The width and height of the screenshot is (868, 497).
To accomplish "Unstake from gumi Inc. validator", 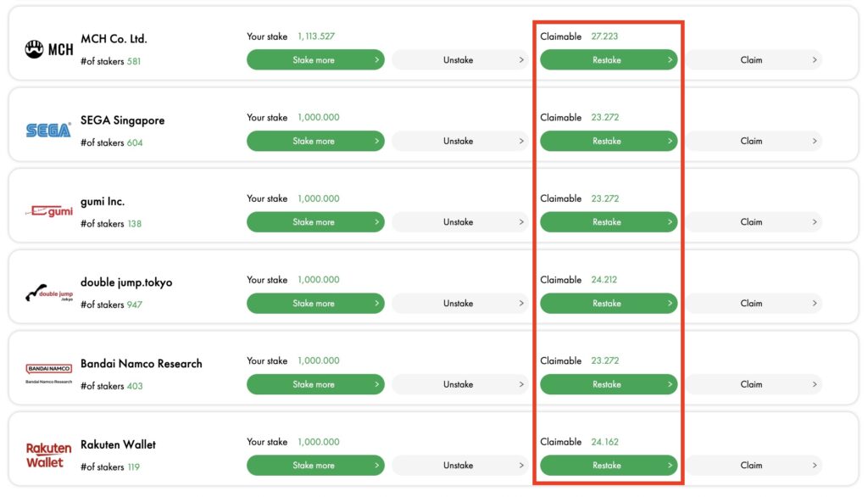I will coord(460,221).
